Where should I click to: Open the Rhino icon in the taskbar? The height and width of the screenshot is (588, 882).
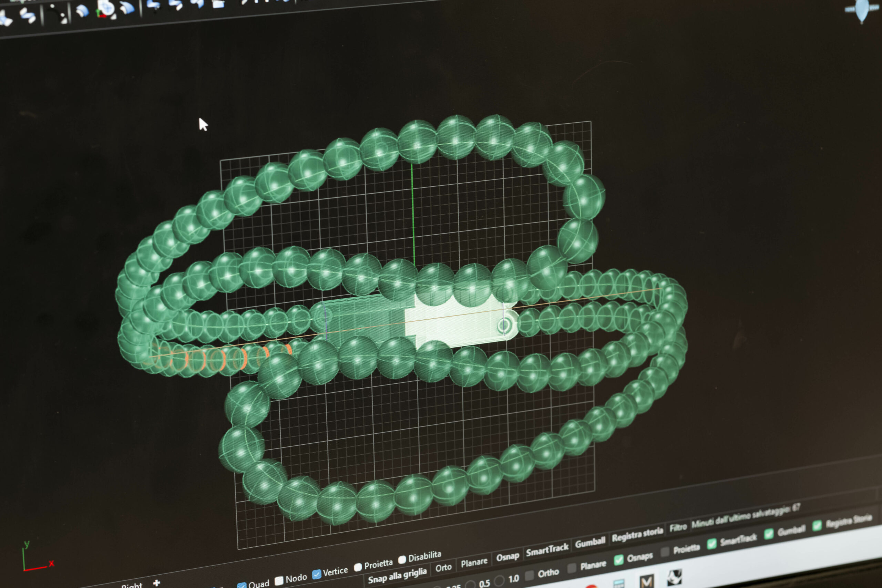tap(674, 578)
